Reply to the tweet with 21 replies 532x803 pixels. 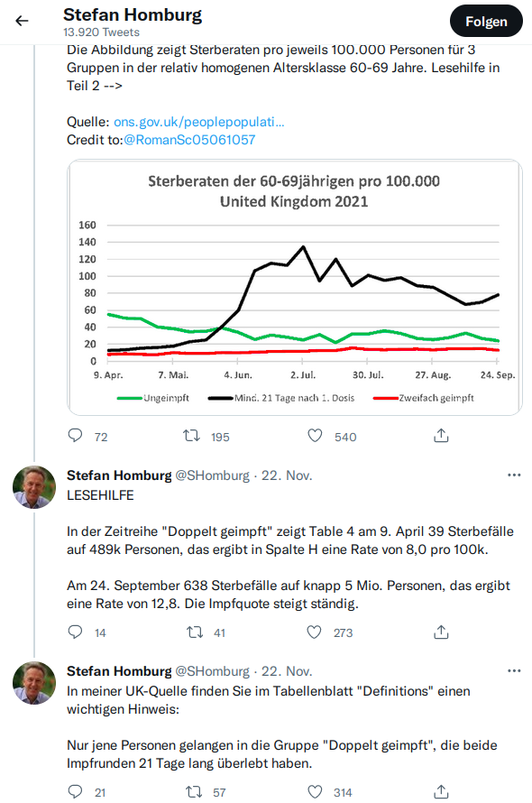[75, 792]
